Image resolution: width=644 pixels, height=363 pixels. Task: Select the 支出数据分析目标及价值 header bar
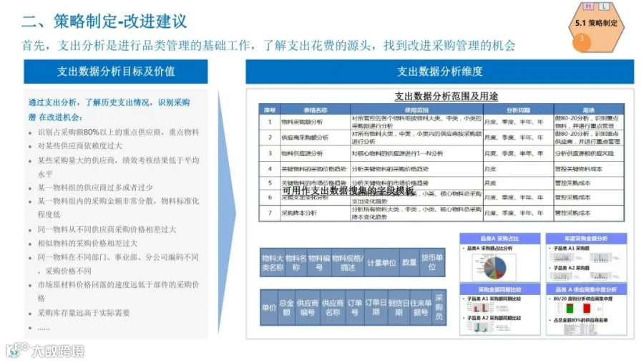coord(115,72)
